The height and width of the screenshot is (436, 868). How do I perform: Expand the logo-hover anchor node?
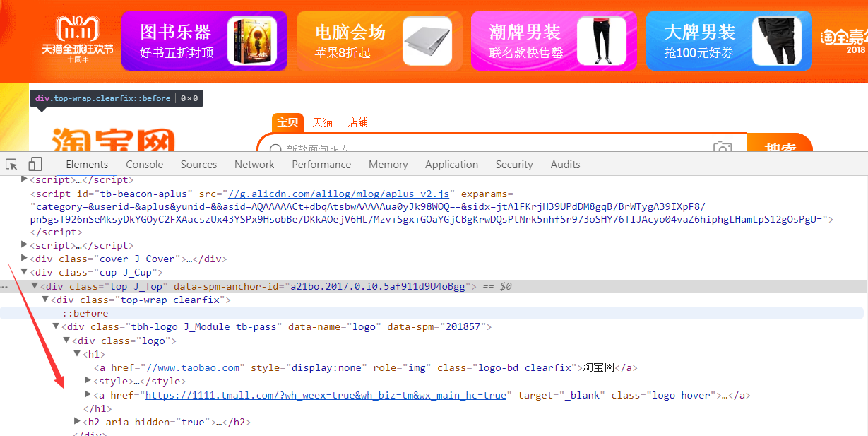(88, 395)
